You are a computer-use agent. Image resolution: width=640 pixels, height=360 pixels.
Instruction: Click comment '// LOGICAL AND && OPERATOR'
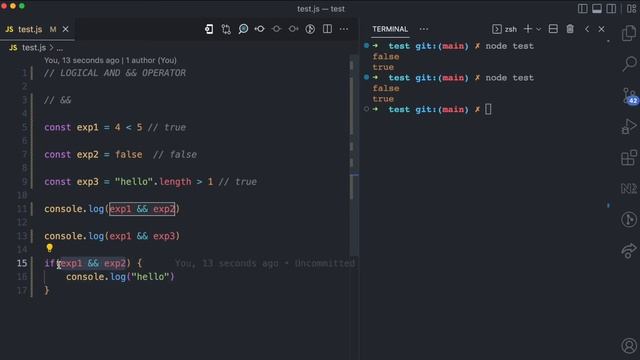[115, 73]
